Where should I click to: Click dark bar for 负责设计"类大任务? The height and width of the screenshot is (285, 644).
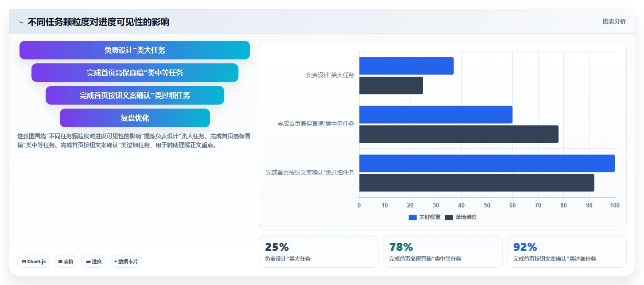pos(391,85)
